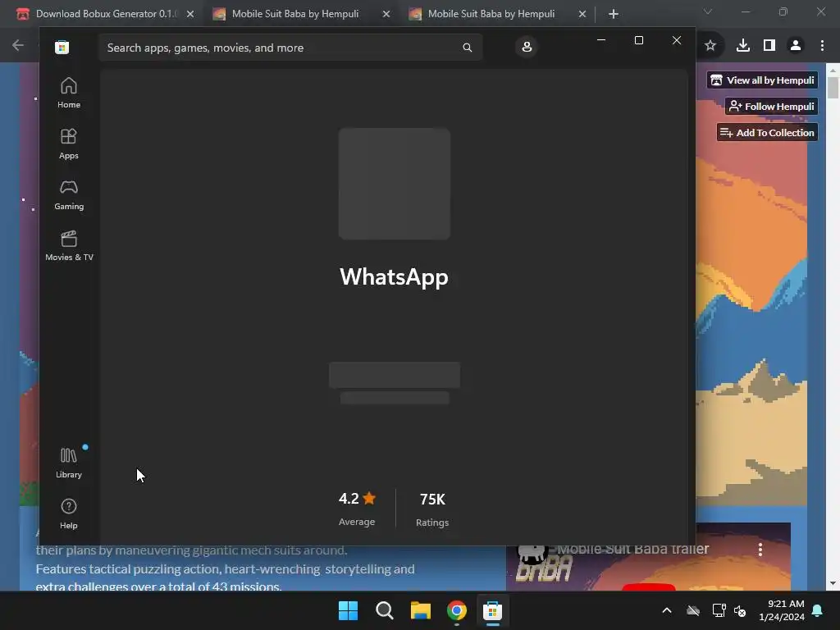Image resolution: width=840 pixels, height=630 pixels.
Task: Open Chrome downloads icon
Action: point(743,46)
